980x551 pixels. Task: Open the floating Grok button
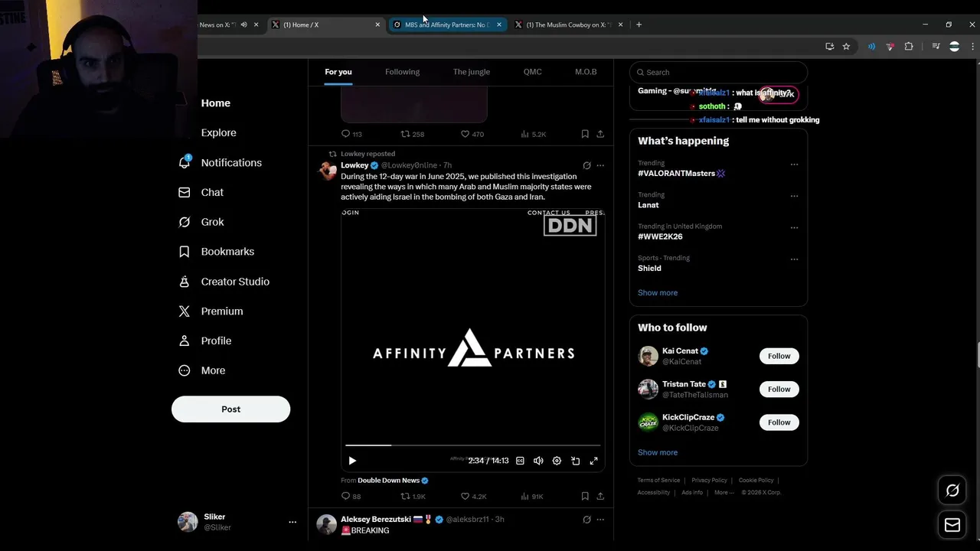tap(952, 491)
